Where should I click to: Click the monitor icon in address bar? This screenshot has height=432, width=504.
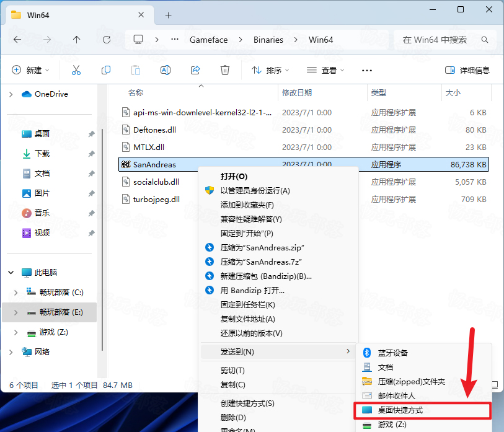click(138, 40)
